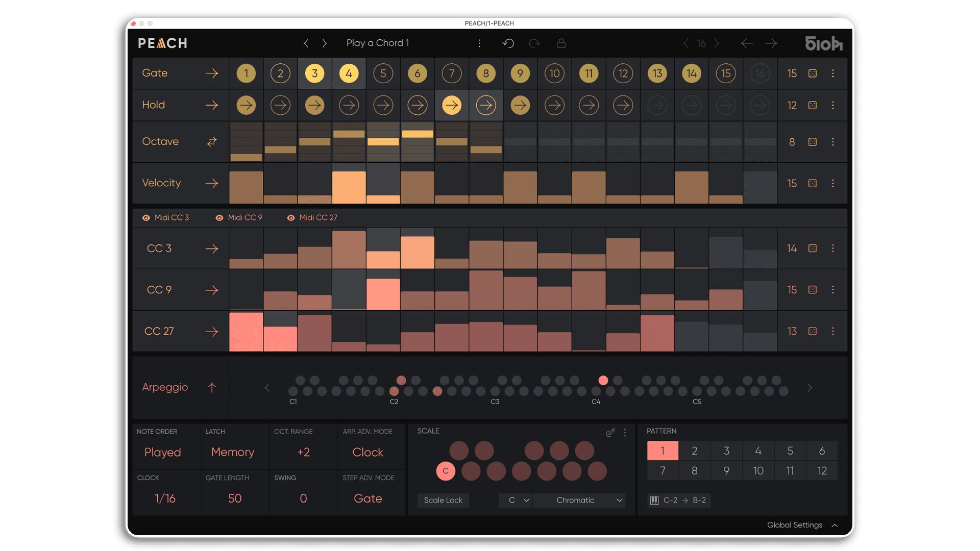The image size is (980, 551).
Task: Randomize the CC 27 lane with dice icon
Action: (813, 331)
